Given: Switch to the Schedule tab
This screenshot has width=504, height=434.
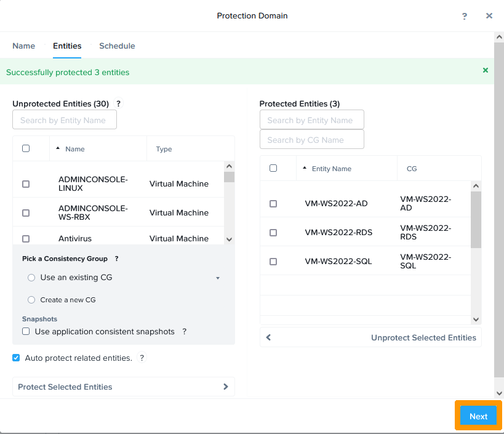Looking at the screenshot, I should coord(117,46).
